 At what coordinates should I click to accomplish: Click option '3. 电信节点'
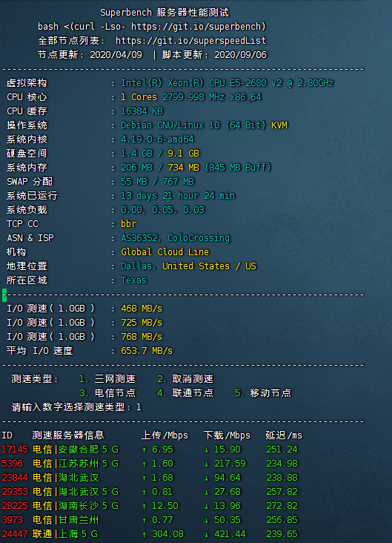pos(107,393)
